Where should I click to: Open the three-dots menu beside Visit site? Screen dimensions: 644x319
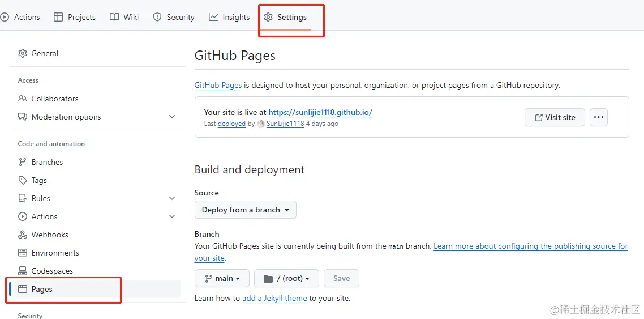pos(598,117)
